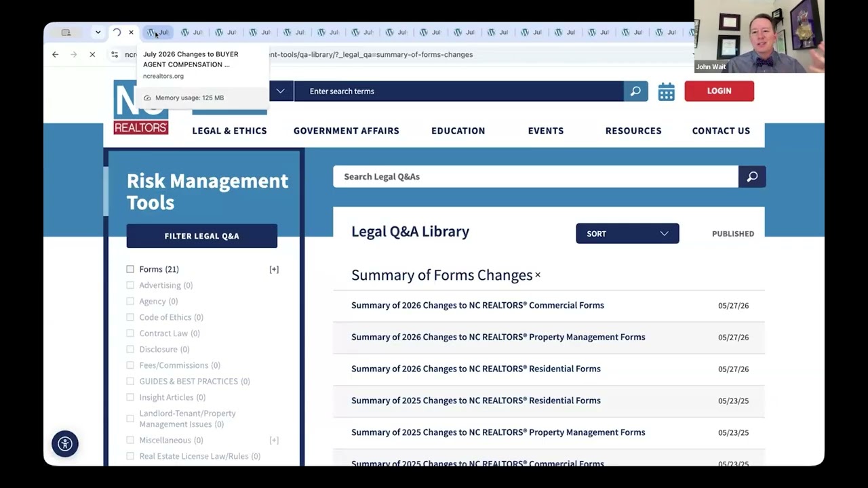Open Summary of 2025 Changes Residential Forms
Screen dimensions: 868x488
pyautogui.click(x=475, y=401)
